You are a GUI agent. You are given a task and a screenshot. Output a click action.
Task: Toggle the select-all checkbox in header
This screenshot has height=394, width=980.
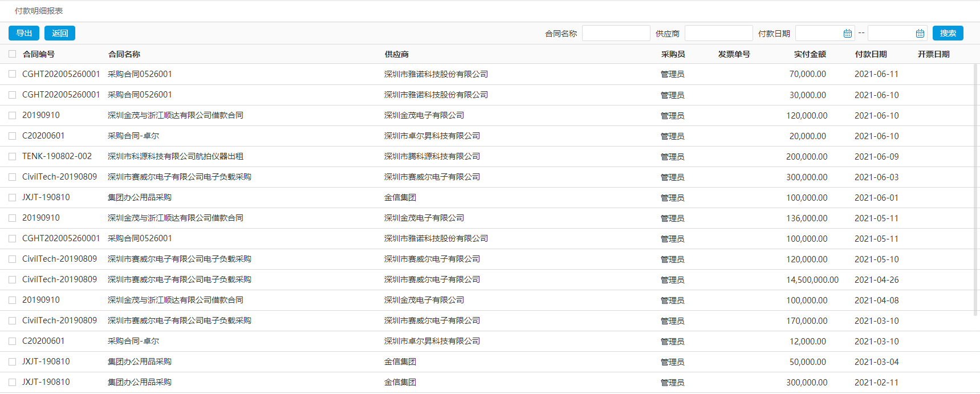12,54
